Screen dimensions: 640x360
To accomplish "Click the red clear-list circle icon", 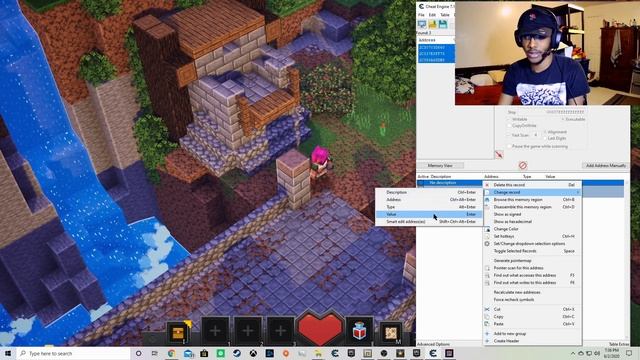I will 523,165.
